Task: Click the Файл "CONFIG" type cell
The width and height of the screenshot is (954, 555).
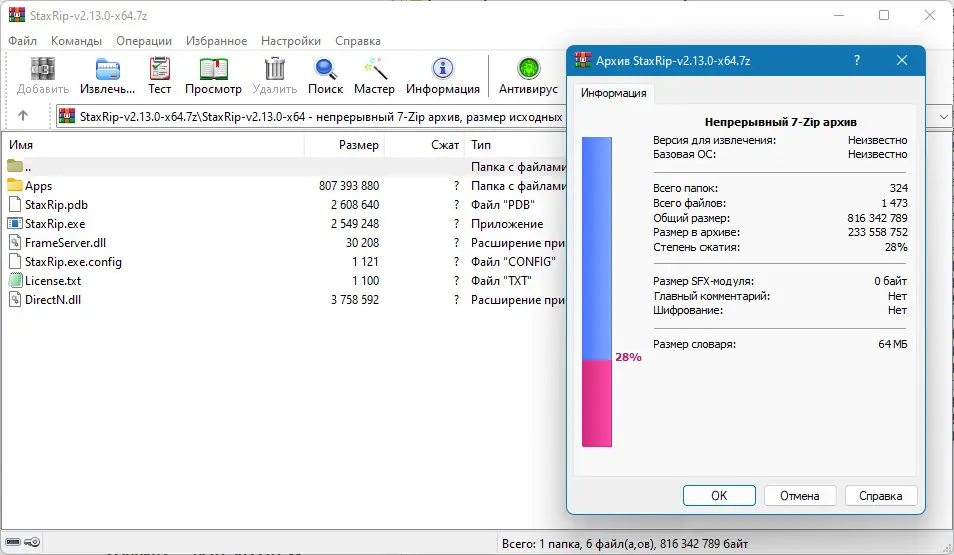Action: 513,262
